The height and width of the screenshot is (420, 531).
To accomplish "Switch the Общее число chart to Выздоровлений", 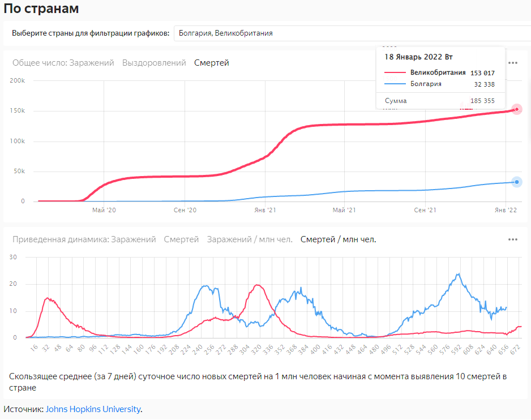I will click(154, 63).
